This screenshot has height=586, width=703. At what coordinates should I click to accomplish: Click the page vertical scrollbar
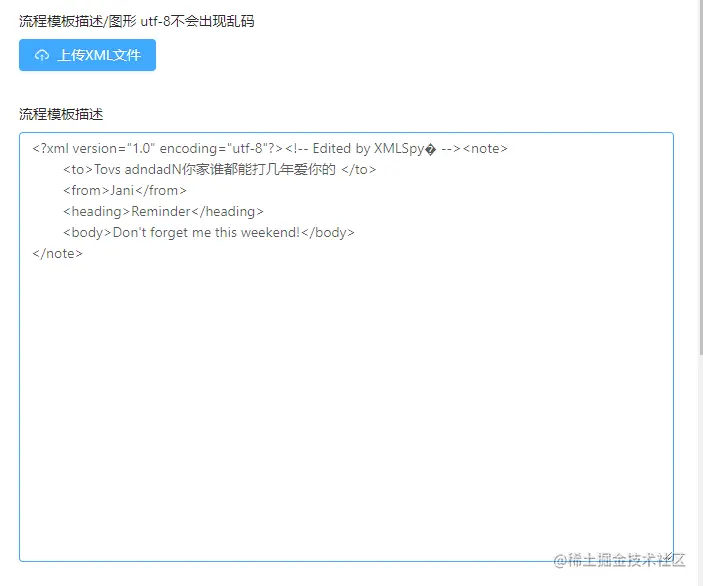[x=701, y=179]
